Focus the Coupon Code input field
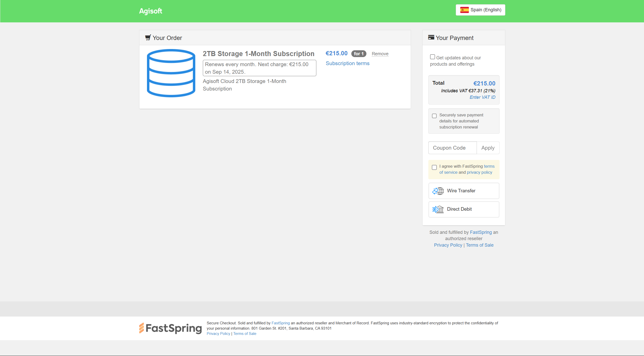This screenshot has width=644, height=356. 452,148
